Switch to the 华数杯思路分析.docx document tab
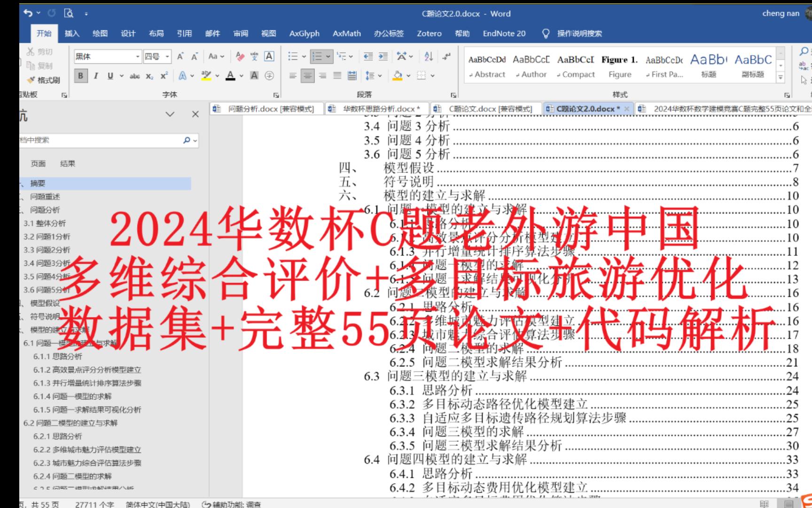Viewport: 812px width, 508px height. pyautogui.click(x=377, y=109)
